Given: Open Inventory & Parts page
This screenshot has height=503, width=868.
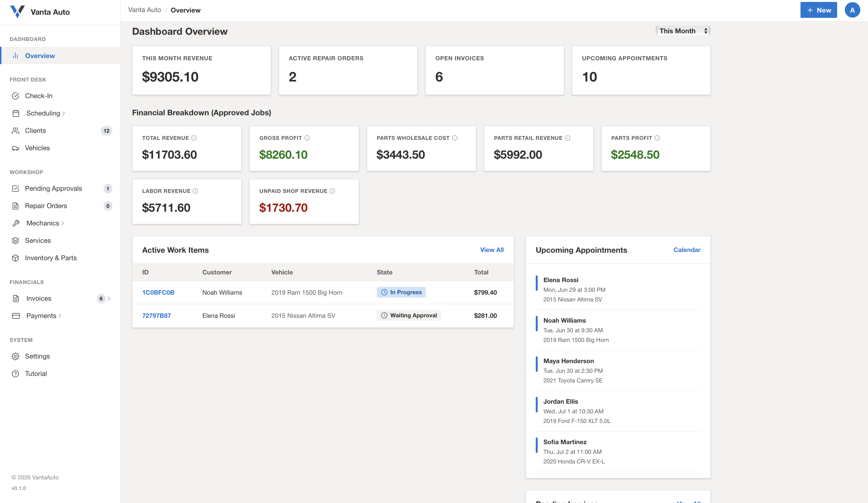Looking at the screenshot, I should click(60, 258).
